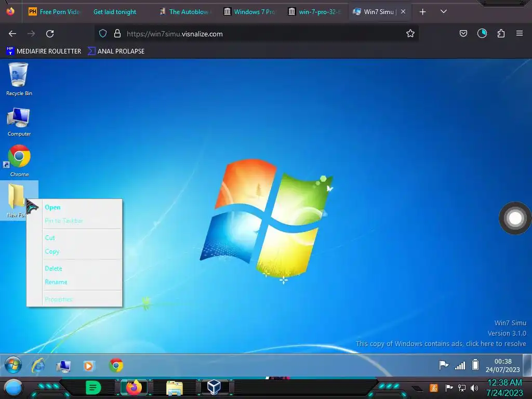The width and height of the screenshot is (532, 399).
Task: Open the tracking protection shield panel
Action: point(103,34)
